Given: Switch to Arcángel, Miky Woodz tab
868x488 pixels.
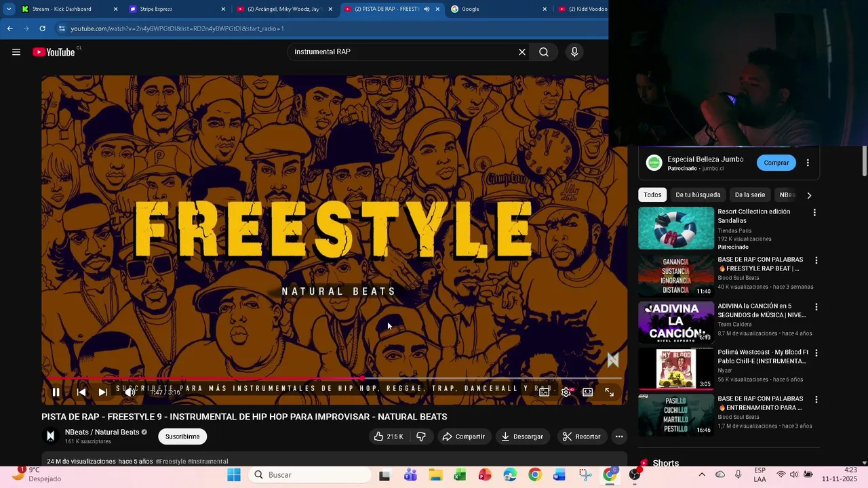Looking at the screenshot, I should pyautogui.click(x=283, y=9).
